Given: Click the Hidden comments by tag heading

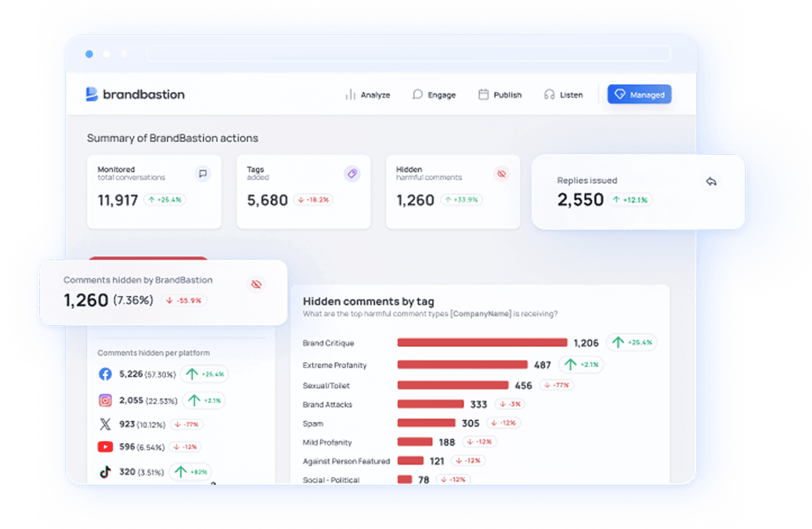Looking at the screenshot, I should click(369, 302).
